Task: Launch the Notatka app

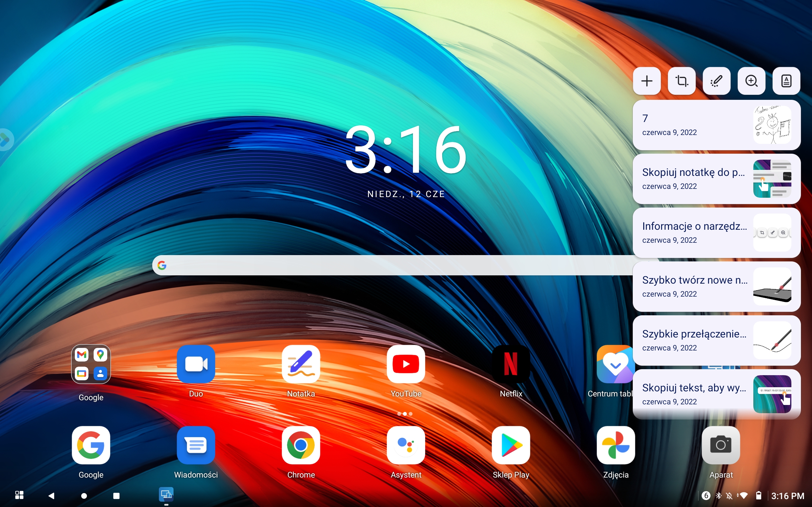Action: pyautogui.click(x=301, y=364)
